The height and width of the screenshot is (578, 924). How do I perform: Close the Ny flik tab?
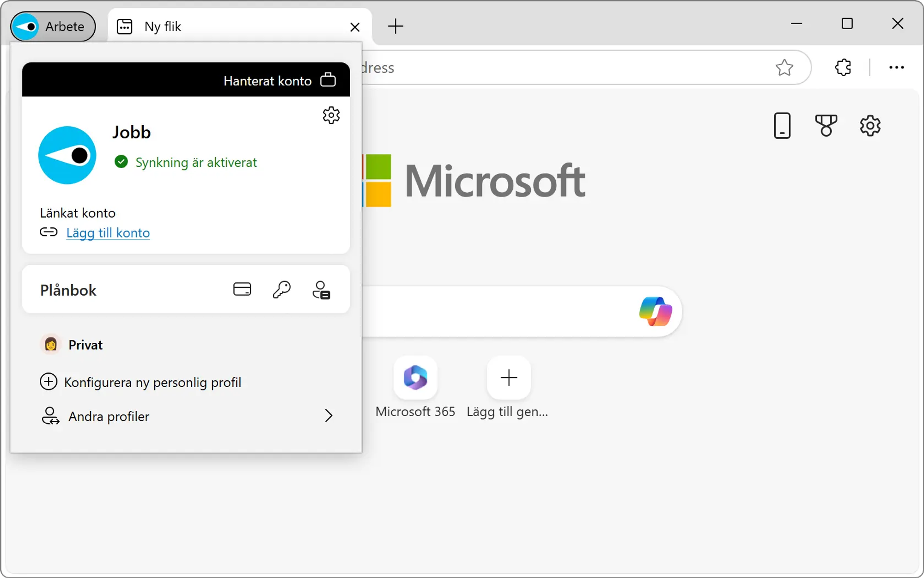coord(355,27)
